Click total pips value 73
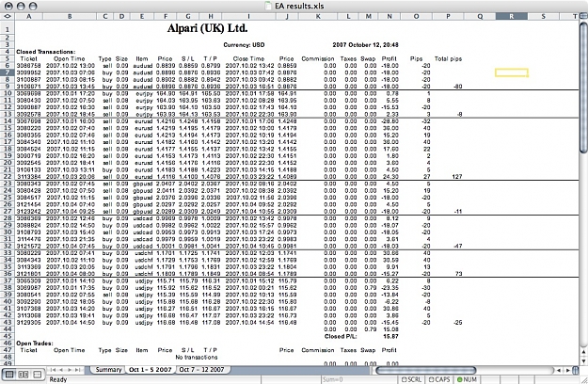The width and height of the screenshot is (588, 384). [x=458, y=274]
